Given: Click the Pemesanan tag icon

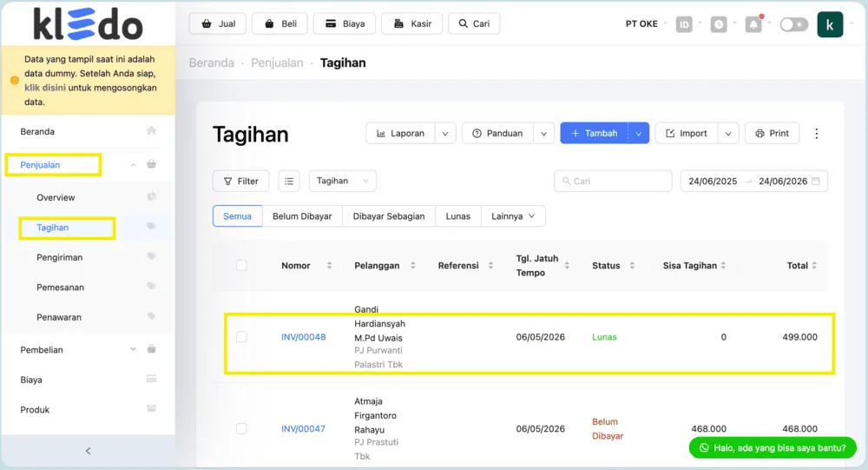Looking at the screenshot, I should 151,286.
